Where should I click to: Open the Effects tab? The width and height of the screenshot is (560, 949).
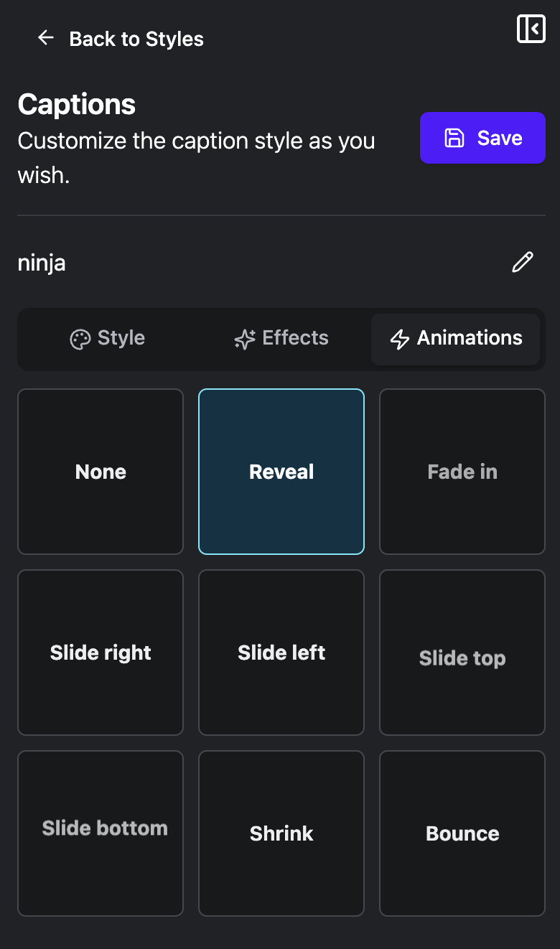coord(281,339)
